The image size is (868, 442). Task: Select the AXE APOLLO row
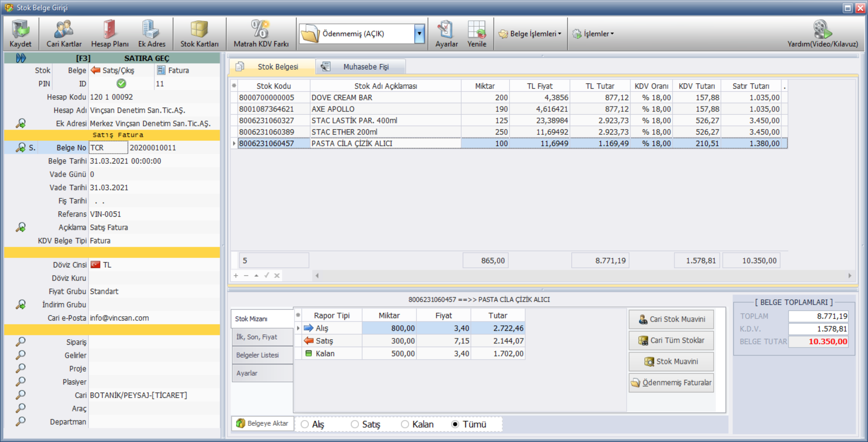509,109
